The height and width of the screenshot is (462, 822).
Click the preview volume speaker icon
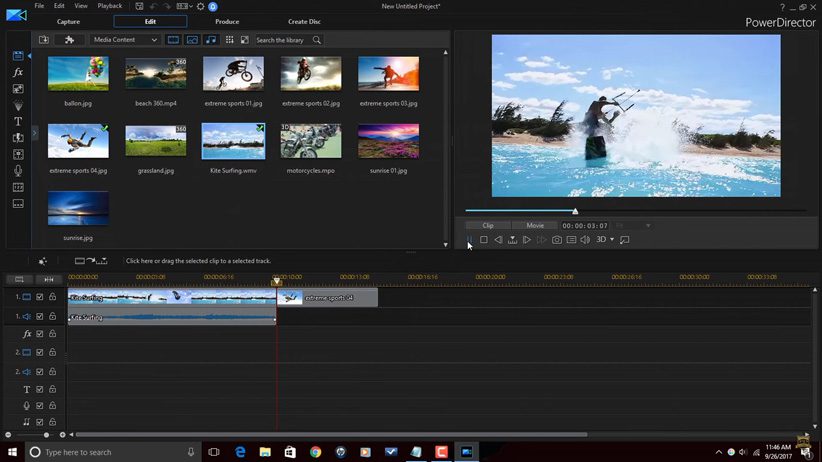point(585,240)
